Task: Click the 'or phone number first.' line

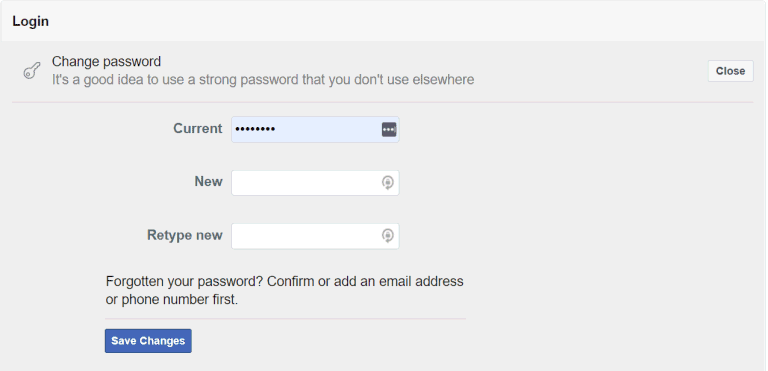Action: tap(171, 300)
